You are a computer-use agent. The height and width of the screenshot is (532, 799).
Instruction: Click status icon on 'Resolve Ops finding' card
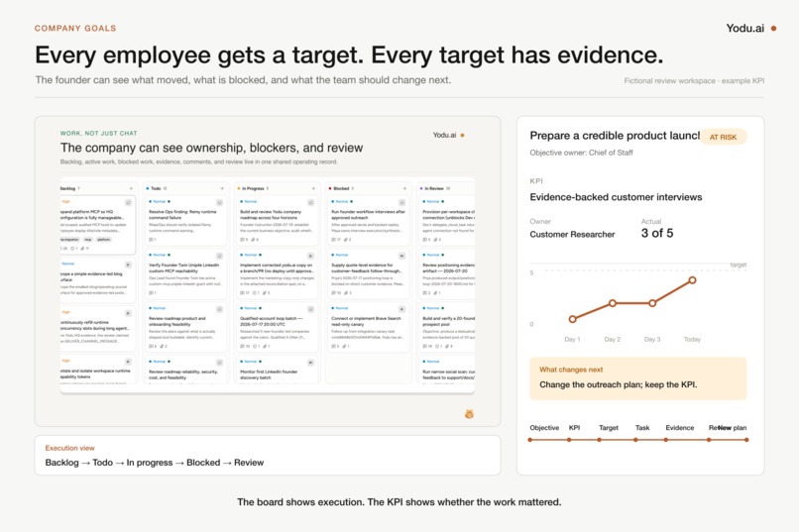point(220,202)
